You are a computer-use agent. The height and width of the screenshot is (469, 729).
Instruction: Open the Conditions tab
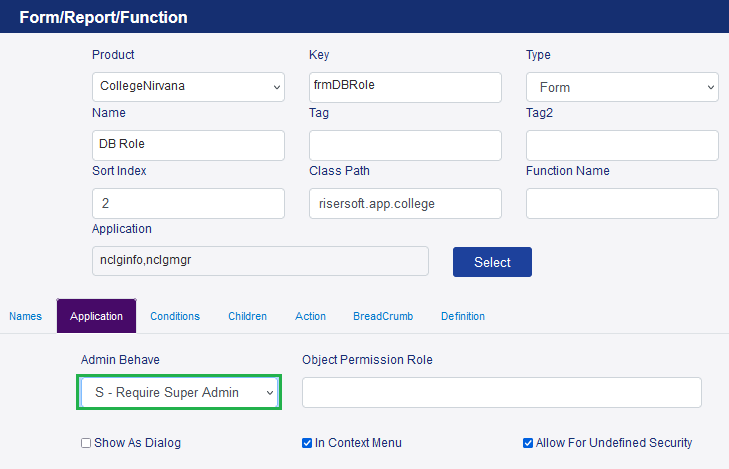(x=175, y=316)
